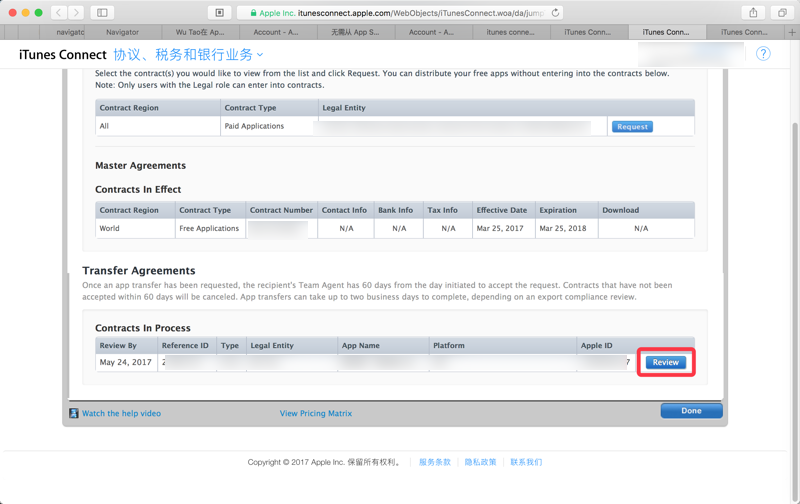Viewport: 800px width, 504px height.
Task: Open View Pricing Matrix link
Action: point(316,413)
